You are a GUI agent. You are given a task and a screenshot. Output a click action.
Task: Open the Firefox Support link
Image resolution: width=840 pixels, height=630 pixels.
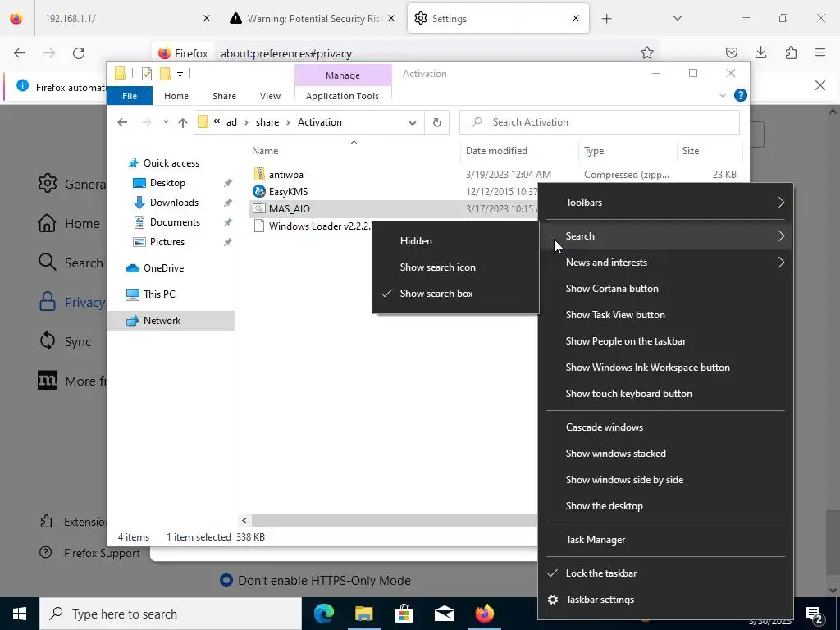[x=102, y=553]
